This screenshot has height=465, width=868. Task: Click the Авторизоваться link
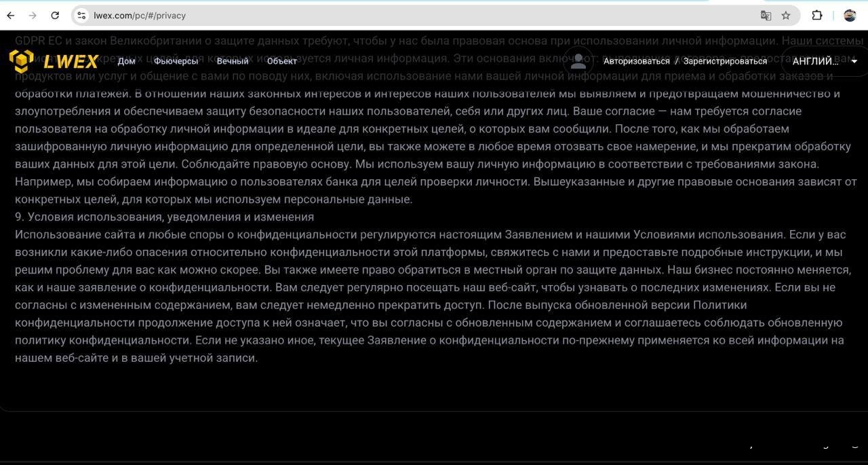point(637,61)
